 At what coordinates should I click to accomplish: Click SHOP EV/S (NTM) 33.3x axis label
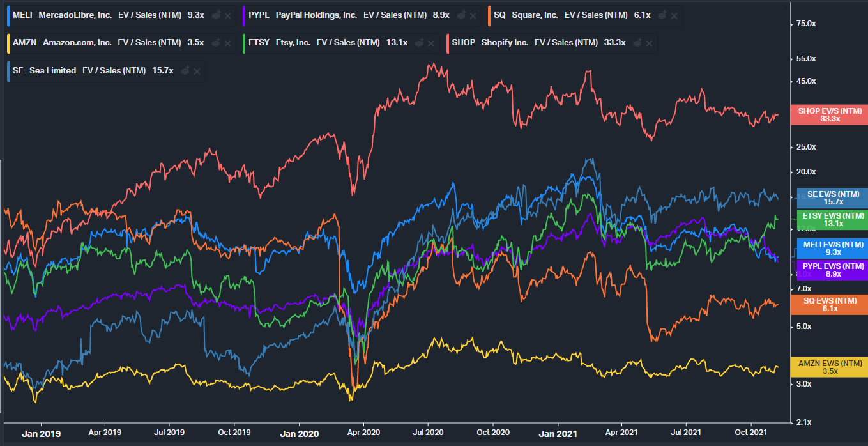(829, 114)
